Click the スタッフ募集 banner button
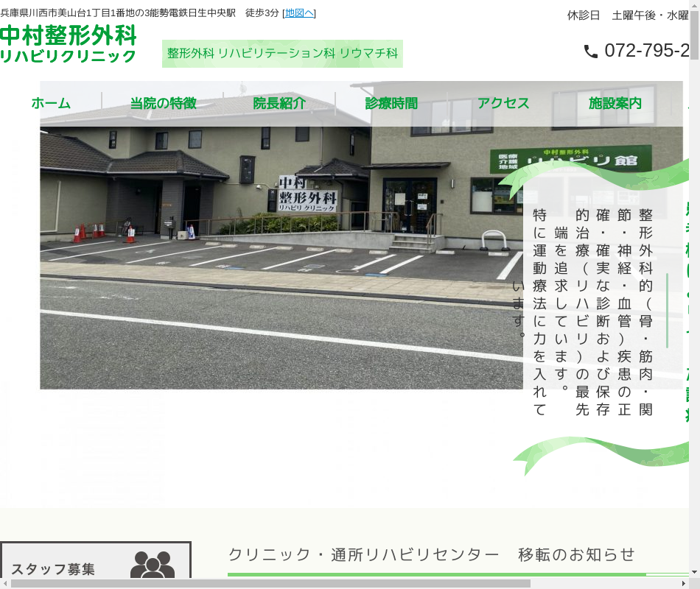The image size is (700, 589). (96, 560)
